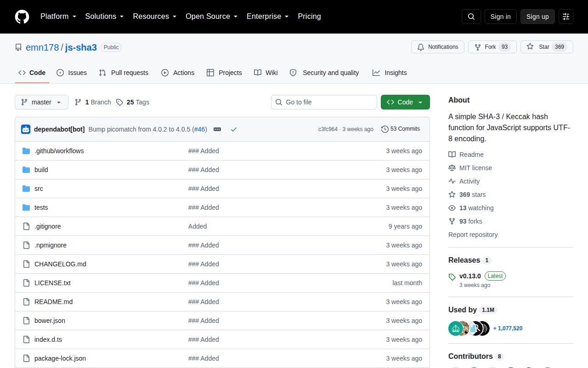
Task: Click the scales icon next to MIT license
Action: coord(452,168)
